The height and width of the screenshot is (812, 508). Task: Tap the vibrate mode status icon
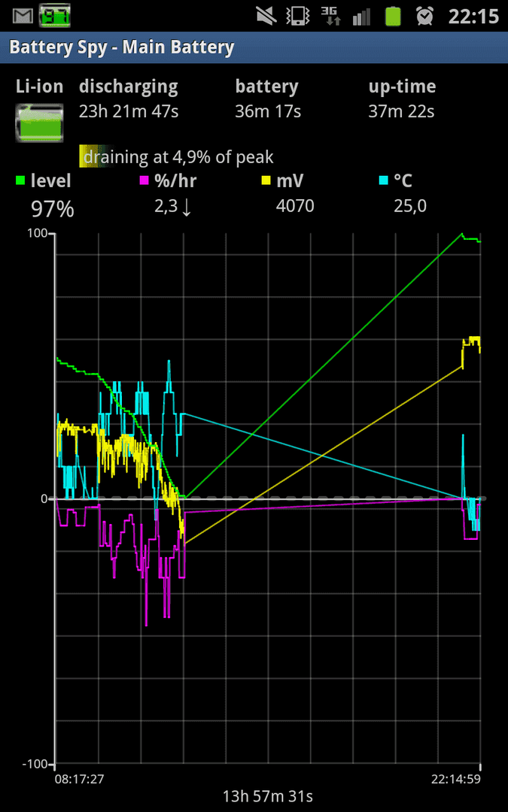[x=298, y=16]
